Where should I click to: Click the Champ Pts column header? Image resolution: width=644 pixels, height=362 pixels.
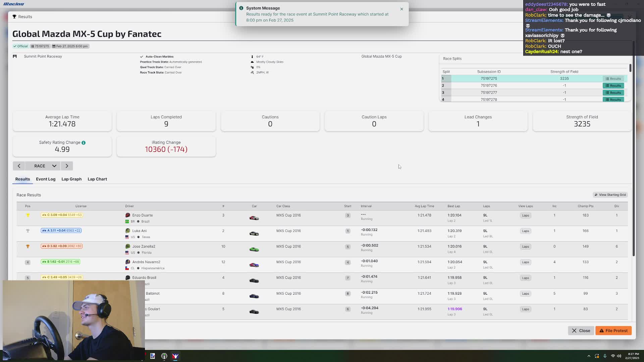tap(585, 206)
